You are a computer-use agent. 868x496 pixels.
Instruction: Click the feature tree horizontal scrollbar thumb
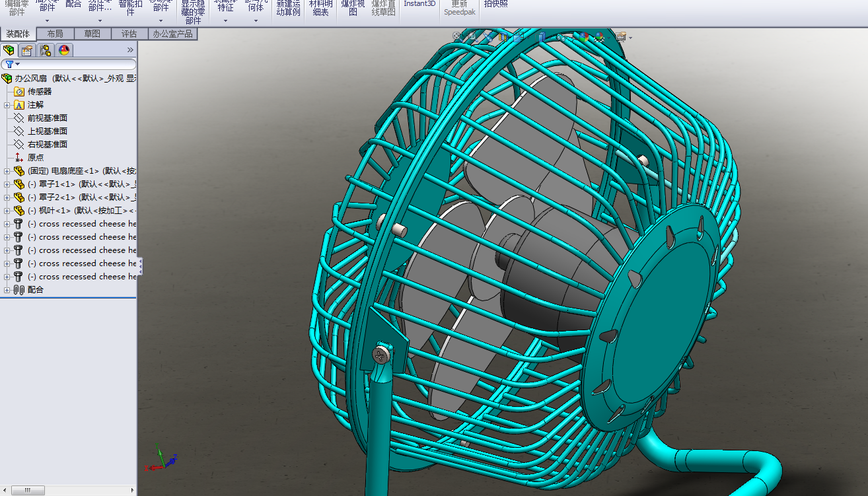pos(28,491)
